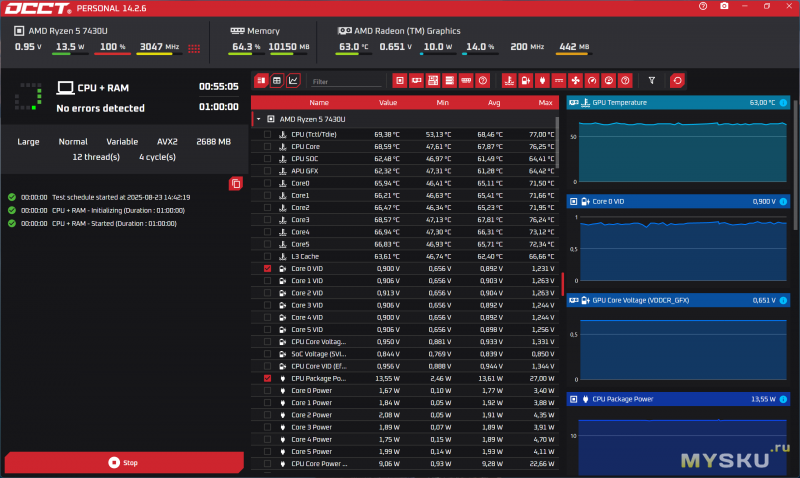Check the L3 Cache row checkbox
The image size is (800, 478).
pyautogui.click(x=267, y=257)
